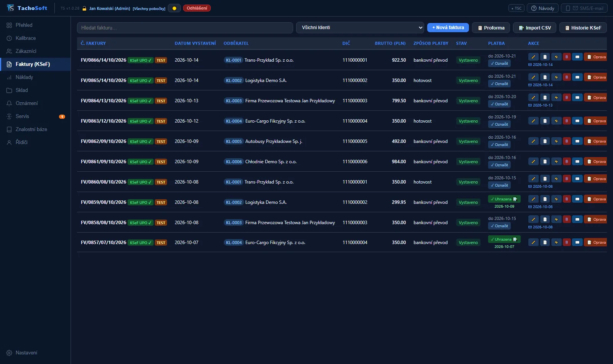
Task: Mark invoice FV/0860/08/10/2026 paid via Označit
Action: pos(499,185)
